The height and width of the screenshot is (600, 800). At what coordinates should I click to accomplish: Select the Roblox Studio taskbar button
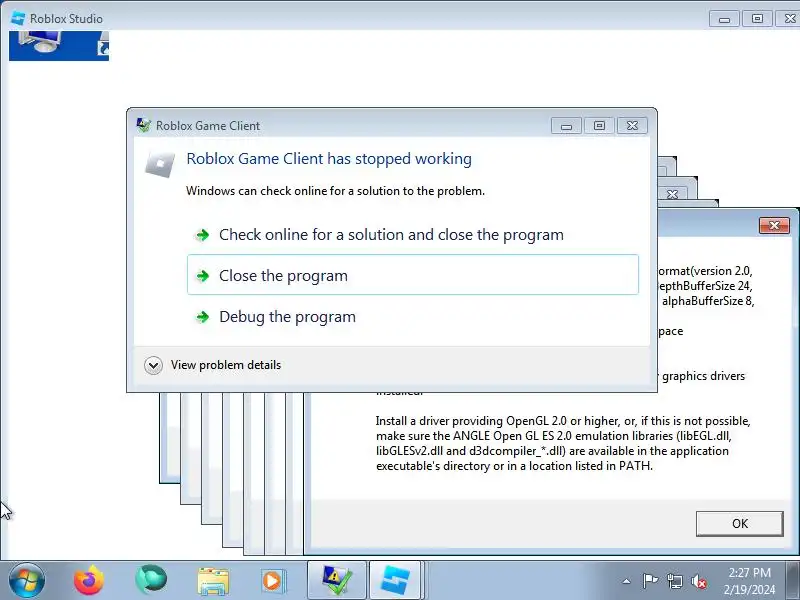(395, 581)
